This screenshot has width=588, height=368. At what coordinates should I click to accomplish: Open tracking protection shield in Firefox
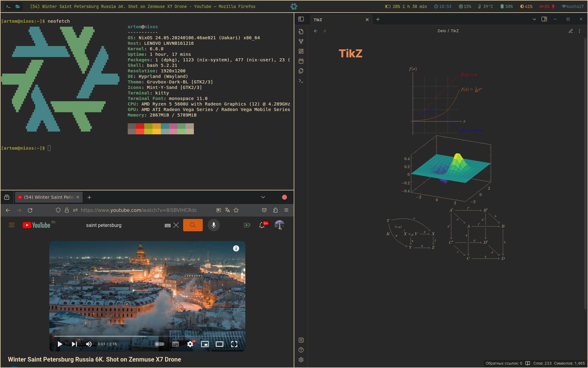[x=58, y=210]
